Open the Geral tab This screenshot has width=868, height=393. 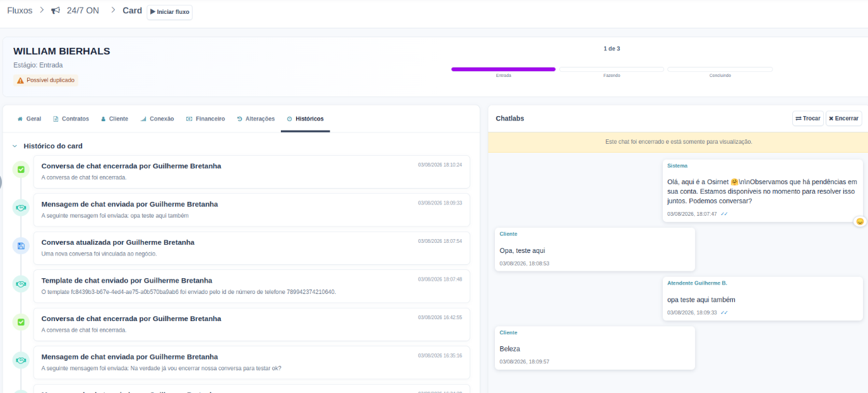(x=29, y=119)
